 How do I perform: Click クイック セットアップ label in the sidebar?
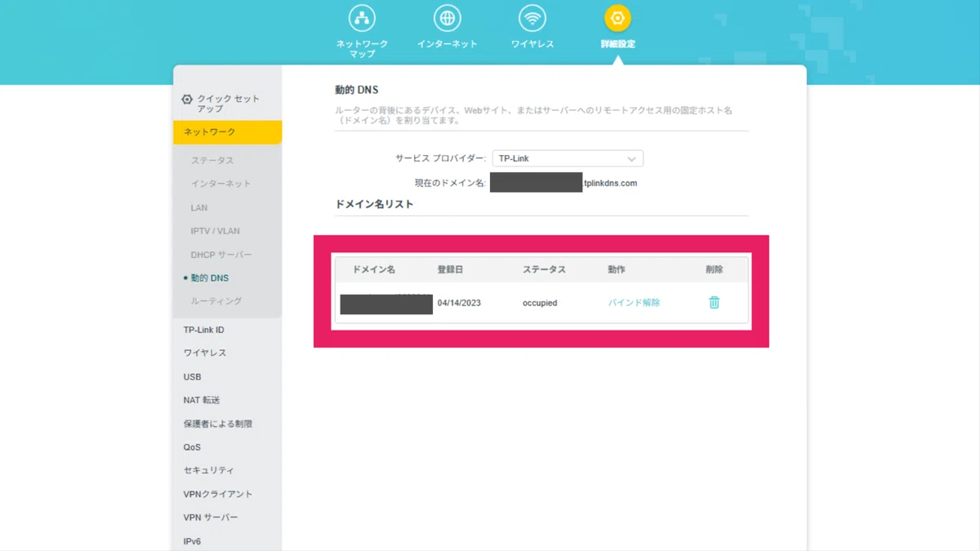(x=229, y=104)
